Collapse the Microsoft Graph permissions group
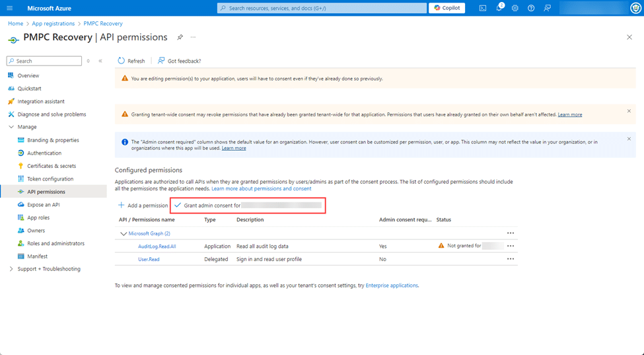 [123, 233]
